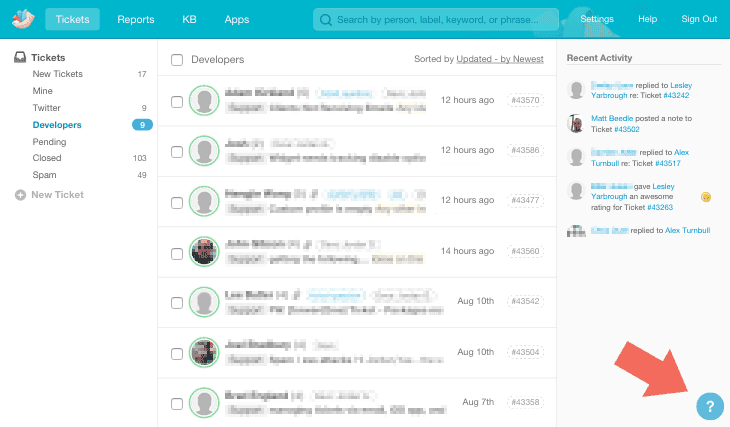The image size is (730, 427).
Task: Click Sign Out
Action: (x=699, y=19)
